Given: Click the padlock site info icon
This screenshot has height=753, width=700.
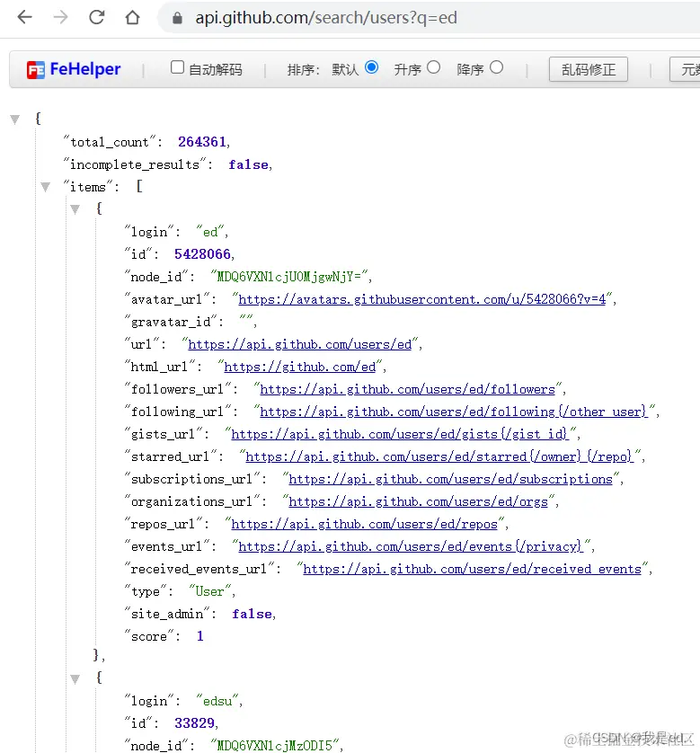Looking at the screenshot, I should [177, 18].
